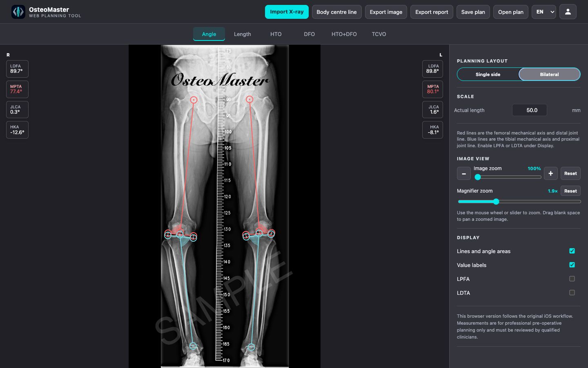
Task: Click the Export report button
Action: coord(432,12)
